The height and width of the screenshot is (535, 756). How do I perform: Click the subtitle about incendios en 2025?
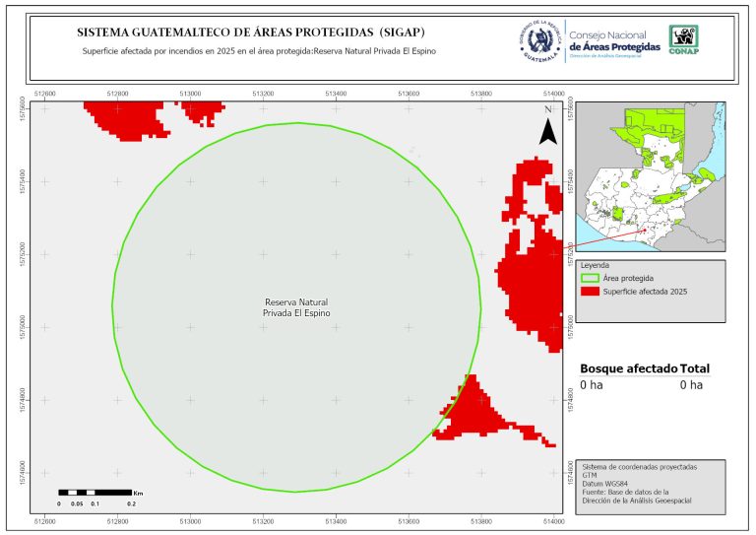(258, 51)
